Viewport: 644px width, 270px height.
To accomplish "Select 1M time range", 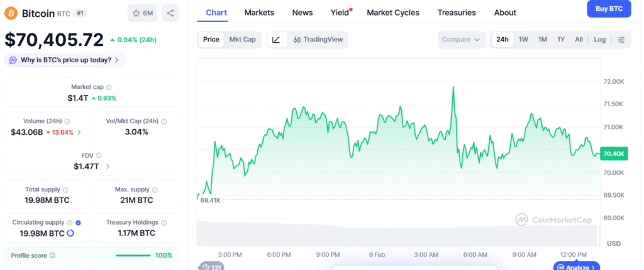I will [543, 40].
